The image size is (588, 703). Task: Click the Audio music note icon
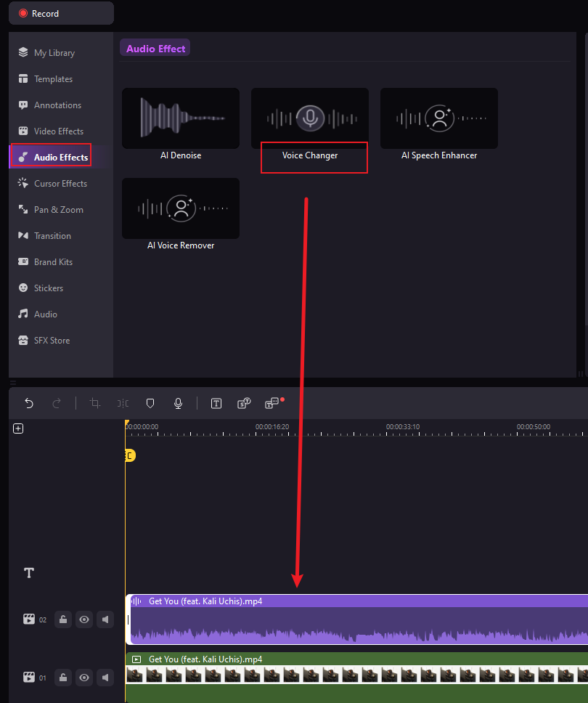tap(23, 314)
